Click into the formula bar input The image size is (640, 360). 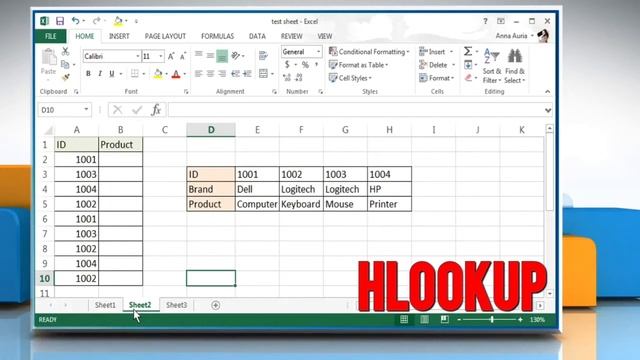355,110
